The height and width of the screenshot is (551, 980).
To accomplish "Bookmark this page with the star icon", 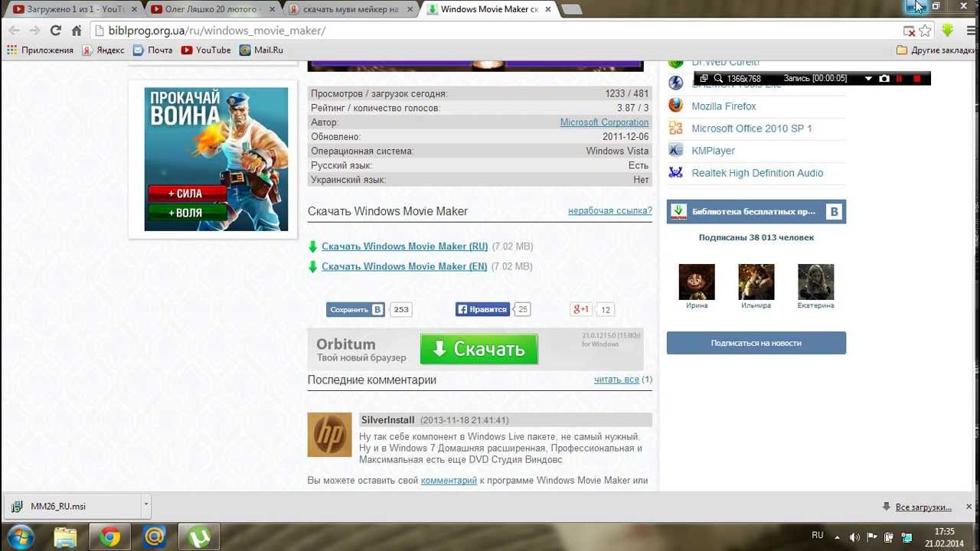I will pos(926,31).
